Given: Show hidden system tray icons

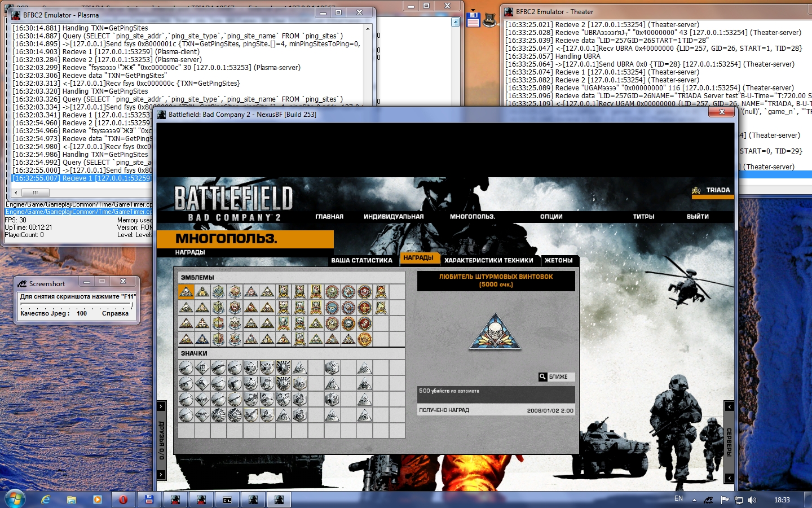Looking at the screenshot, I should [694, 500].
